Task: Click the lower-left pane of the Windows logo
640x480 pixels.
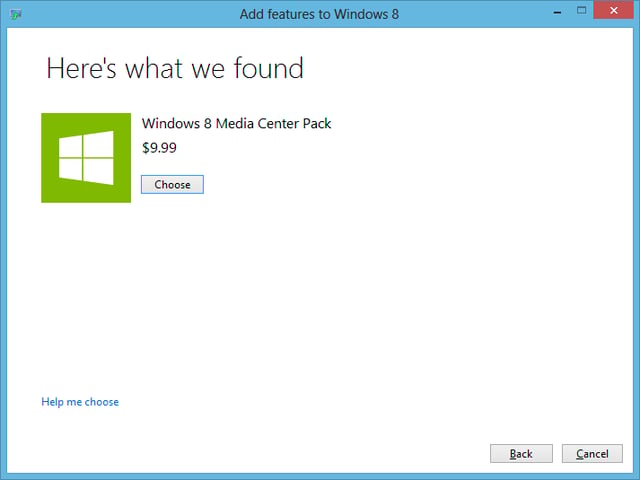Action: [x=70, y=169]
